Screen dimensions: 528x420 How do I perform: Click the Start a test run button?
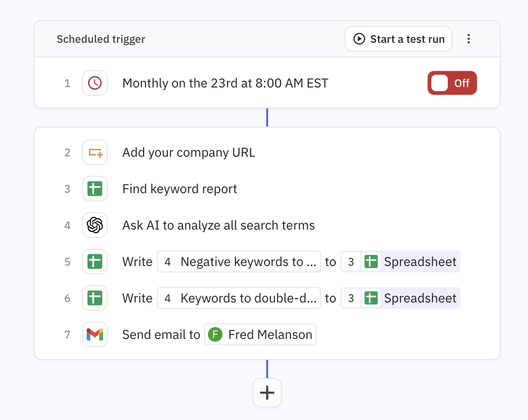coord(398,39)
